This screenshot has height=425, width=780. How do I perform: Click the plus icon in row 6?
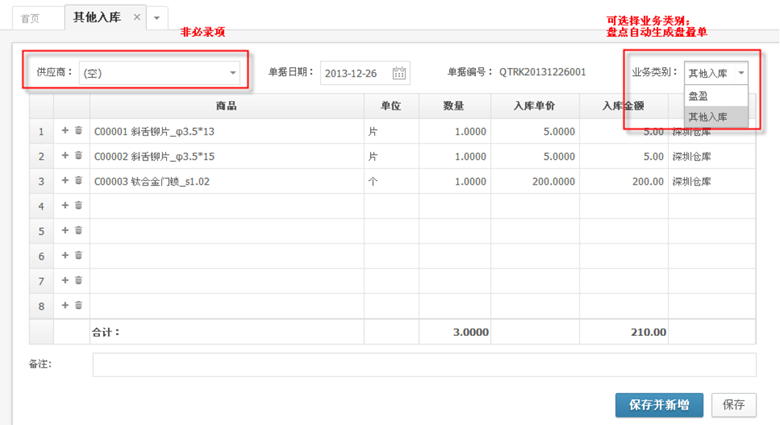66,255
